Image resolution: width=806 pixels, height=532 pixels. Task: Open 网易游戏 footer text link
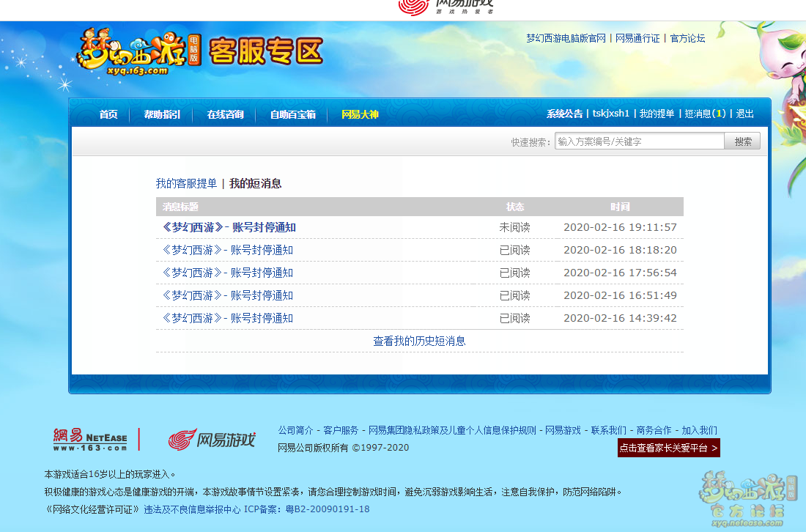[563, 430]
